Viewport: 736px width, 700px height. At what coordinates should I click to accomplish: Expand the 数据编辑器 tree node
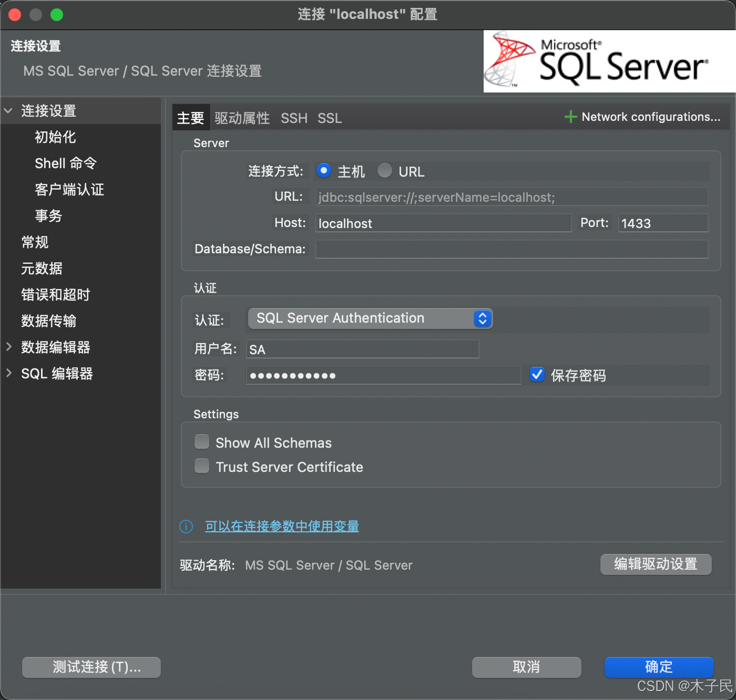8,347
